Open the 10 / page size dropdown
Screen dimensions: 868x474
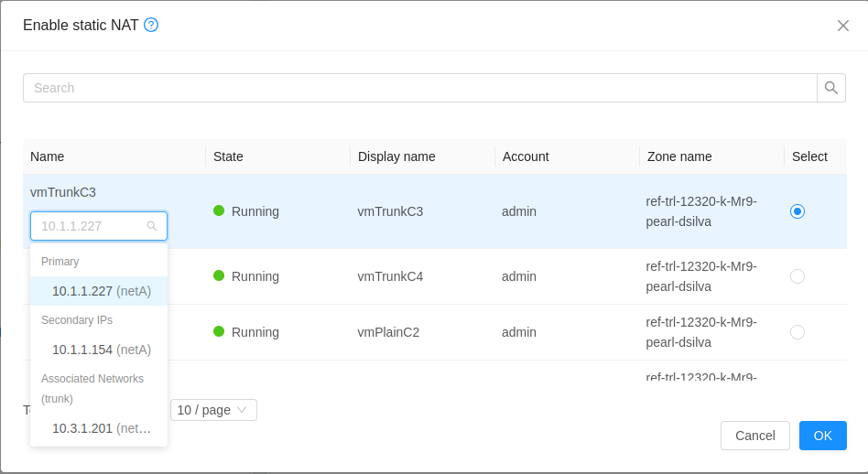click(x=213, y=410)
